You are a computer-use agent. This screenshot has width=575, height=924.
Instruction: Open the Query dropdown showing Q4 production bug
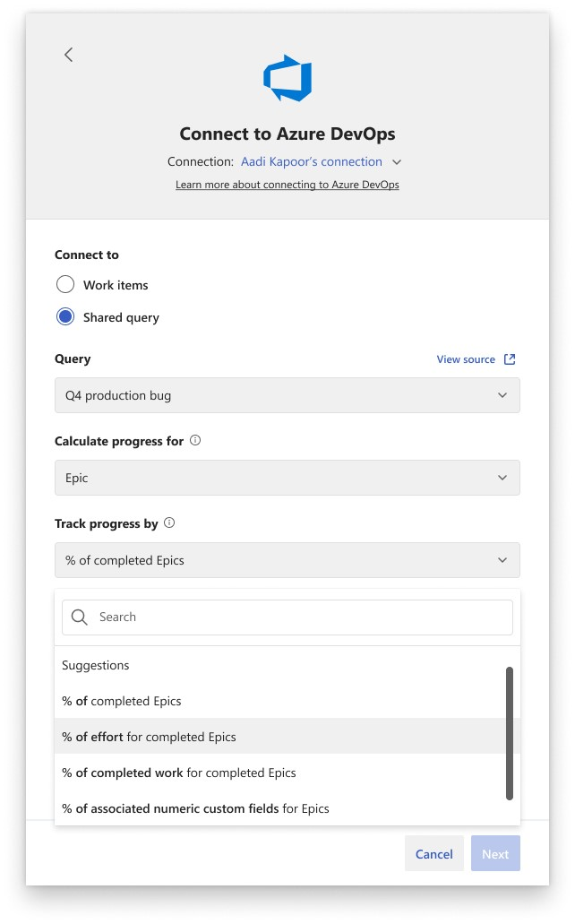click(287, 395)
